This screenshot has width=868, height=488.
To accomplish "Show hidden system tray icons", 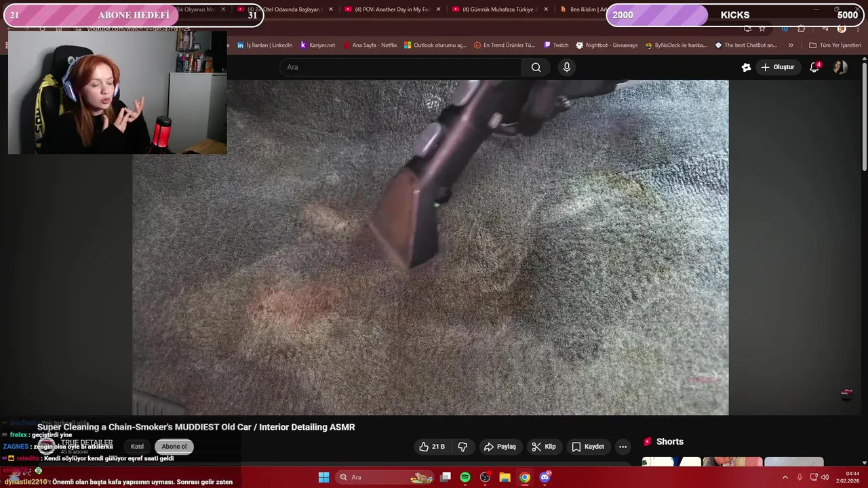I will point(785,477).
